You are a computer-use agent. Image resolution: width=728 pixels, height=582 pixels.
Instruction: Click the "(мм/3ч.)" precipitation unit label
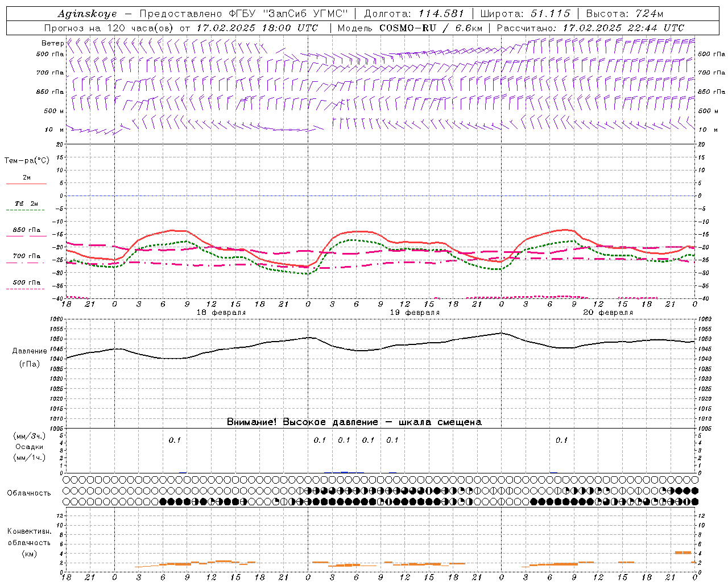[x=30, y=436]
